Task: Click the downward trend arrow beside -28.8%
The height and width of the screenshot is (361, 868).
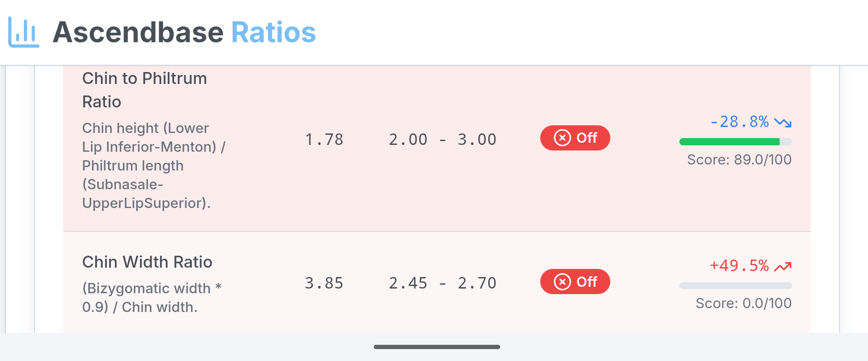Action: click(x=784, y=123)
